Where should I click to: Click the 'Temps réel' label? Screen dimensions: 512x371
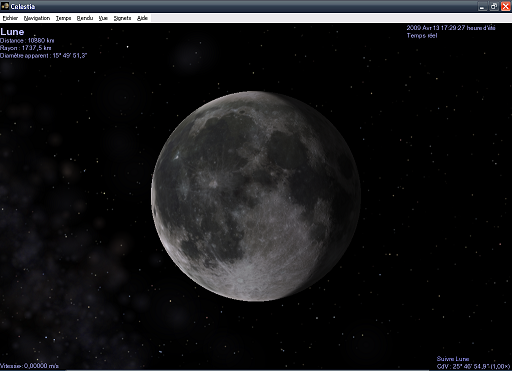422,35
